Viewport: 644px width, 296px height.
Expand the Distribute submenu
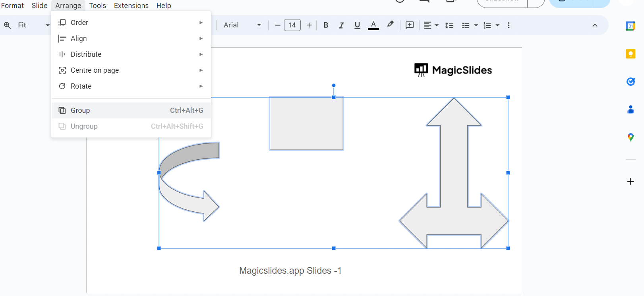point(131,54)
